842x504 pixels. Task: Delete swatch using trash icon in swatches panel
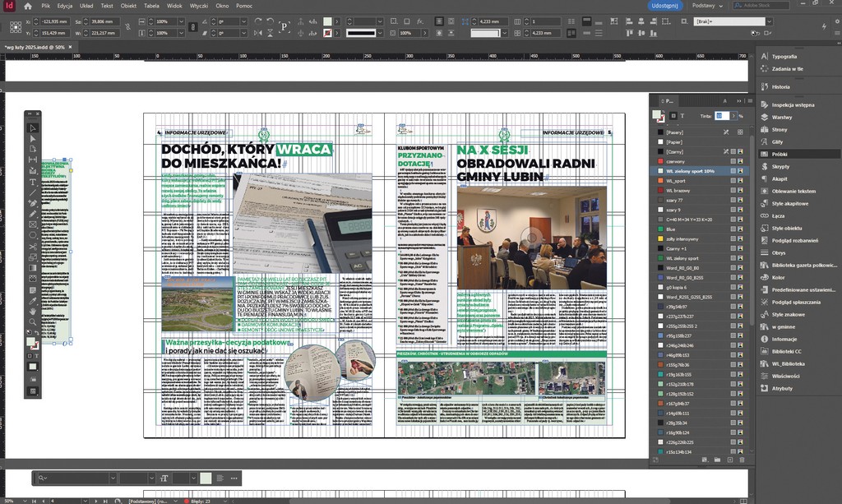tap(743, 460)
